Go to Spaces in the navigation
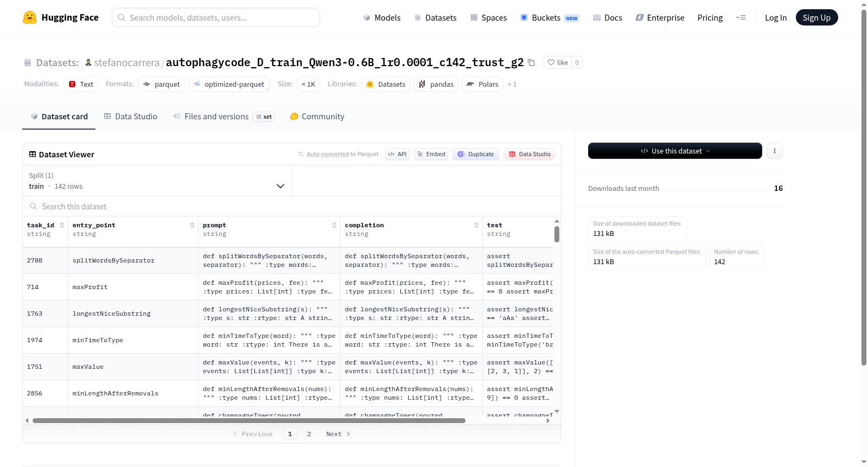The height and width of the screenshot is (467, 868). [x=489, y=17]
